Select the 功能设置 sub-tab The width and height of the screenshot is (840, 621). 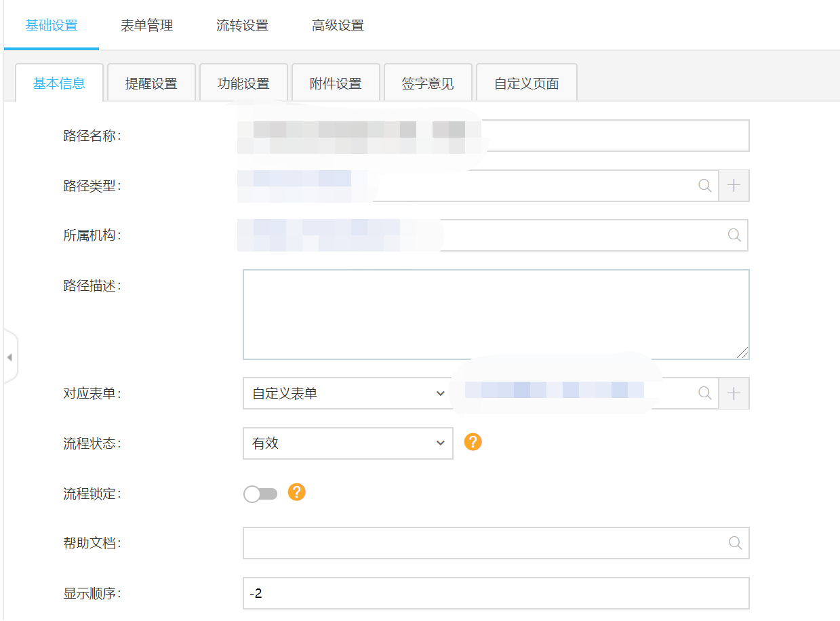(x=243, y=84)
